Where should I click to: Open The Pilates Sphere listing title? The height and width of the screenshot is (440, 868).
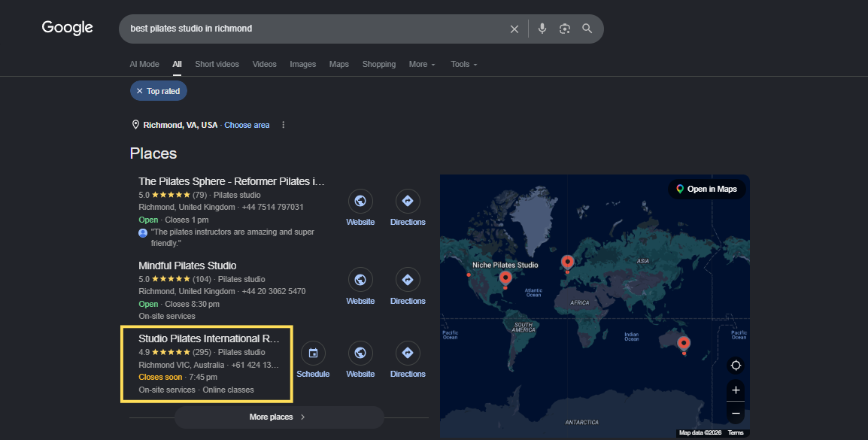(232, 181)
